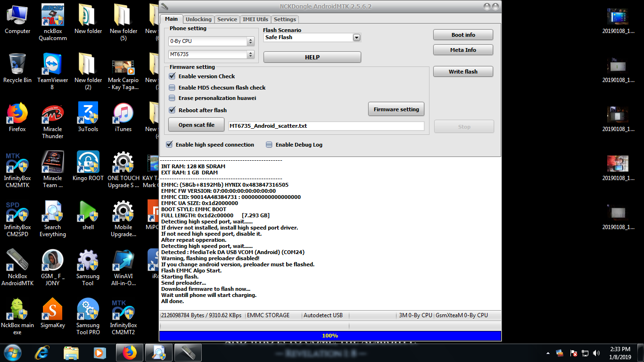Screen dimensions: 644x362
Task: Open Firmware setting dialog
Action: click(396, 109)
